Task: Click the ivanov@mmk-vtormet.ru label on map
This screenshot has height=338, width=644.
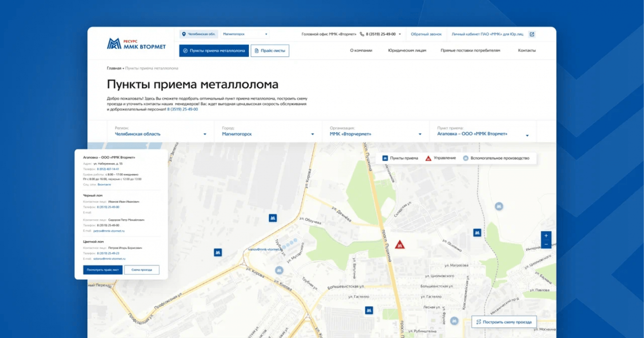Action: pos(265,250)
